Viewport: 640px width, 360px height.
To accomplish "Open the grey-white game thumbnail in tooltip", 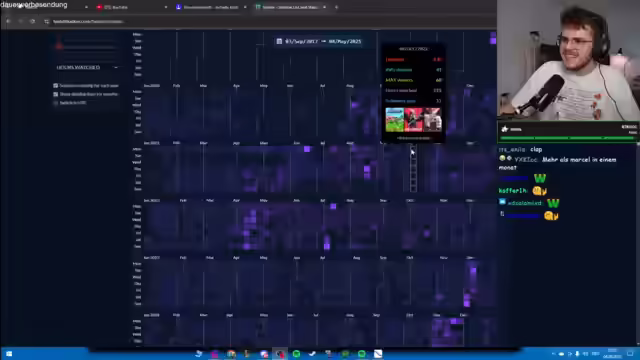I will [x=432, y=120].
